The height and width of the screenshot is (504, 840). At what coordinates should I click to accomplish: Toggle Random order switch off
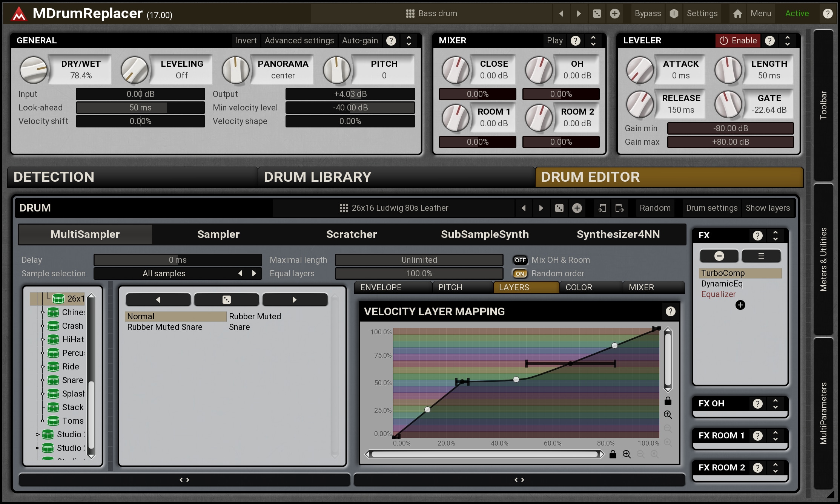click(520, 274)
